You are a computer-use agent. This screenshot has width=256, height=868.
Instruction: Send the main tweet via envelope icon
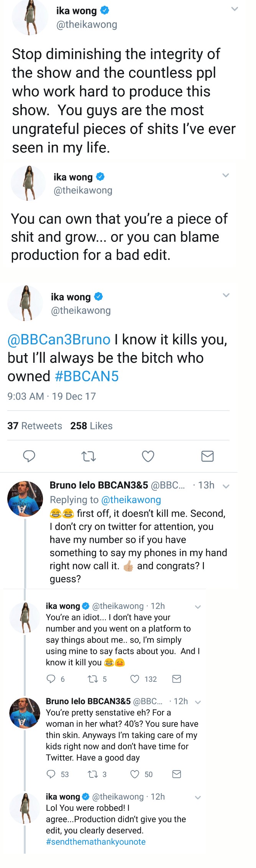coord(207,456)
